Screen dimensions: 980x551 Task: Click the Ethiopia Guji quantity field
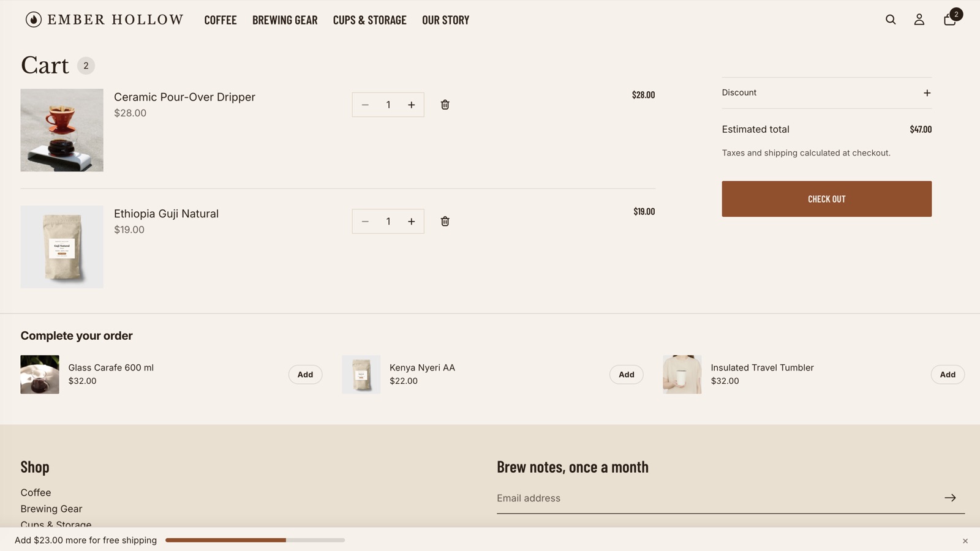[388, 222]
